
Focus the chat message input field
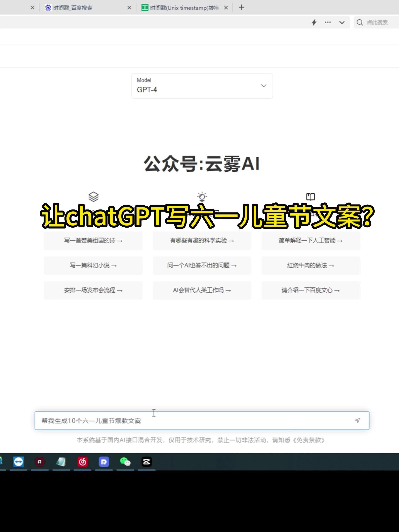click(192, 421)
